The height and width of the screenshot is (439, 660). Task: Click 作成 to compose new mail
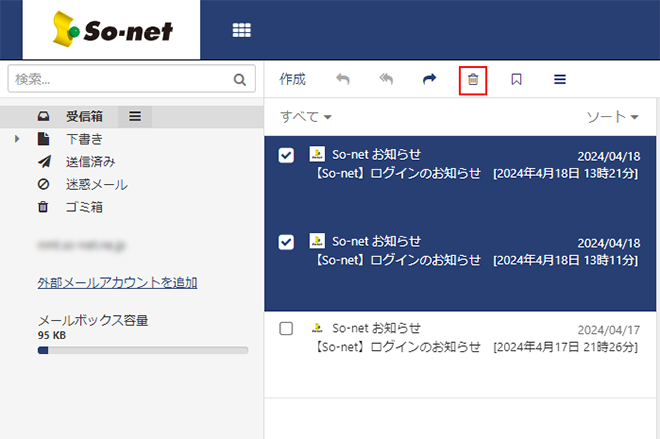pos(292,80)
